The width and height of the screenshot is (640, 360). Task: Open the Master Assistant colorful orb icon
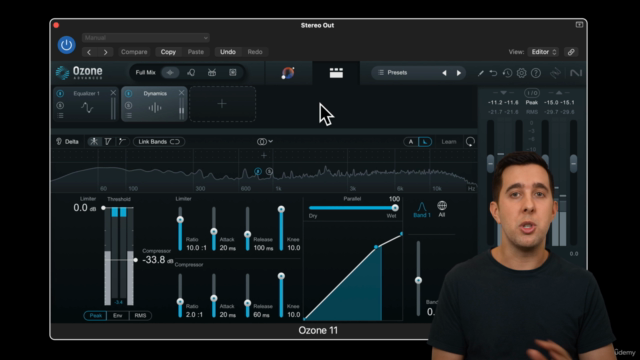288,73
